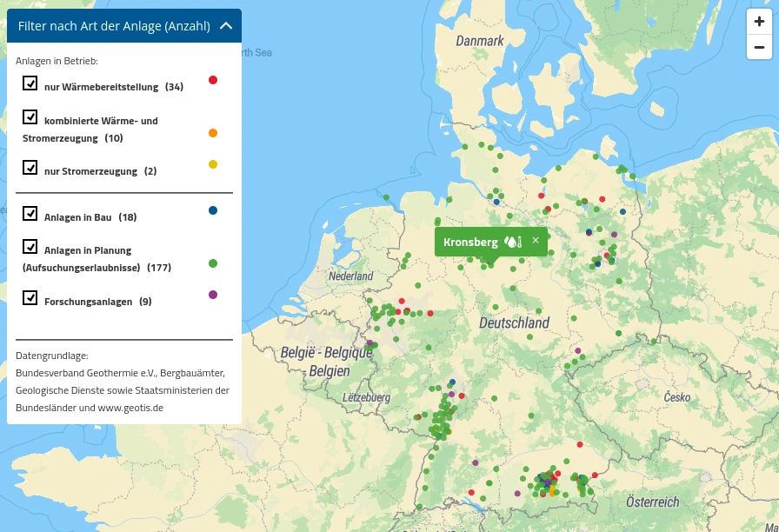
Task: Click the red legend dot for nur Wärmebereitstellung
Action: coord(213,80)
